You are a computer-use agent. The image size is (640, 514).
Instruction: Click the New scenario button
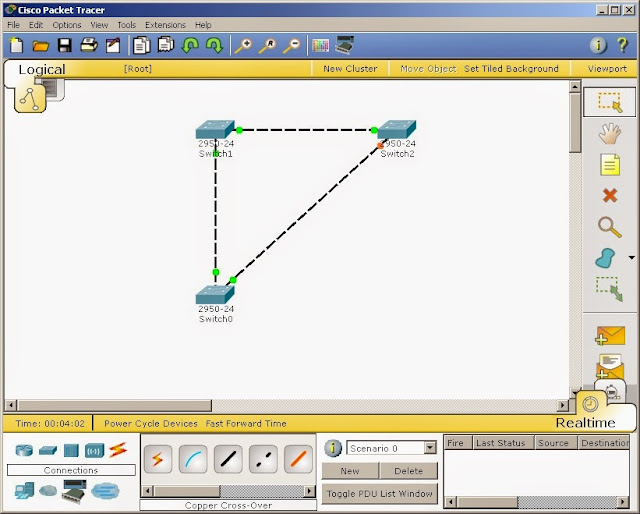click(350, 471)
